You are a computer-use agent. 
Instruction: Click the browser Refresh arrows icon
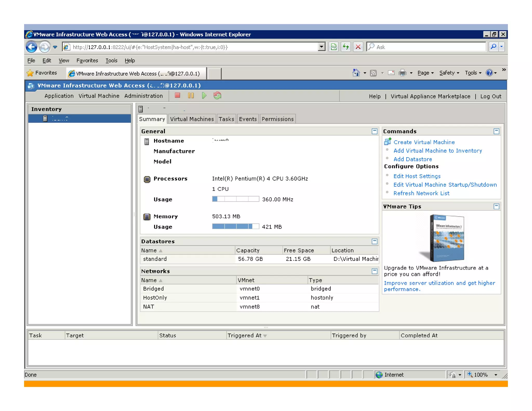pos(346,47)
